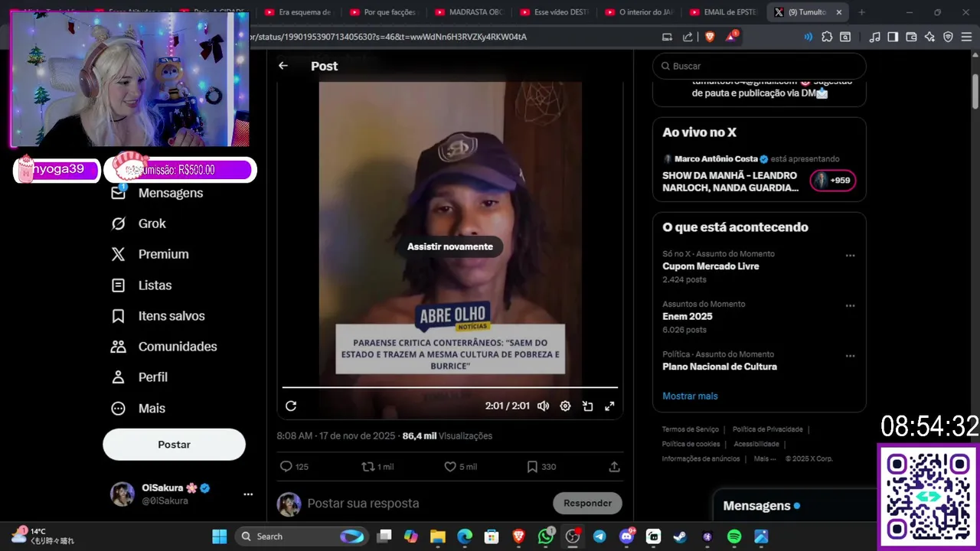This screenshot has height=551, width=980.
Task: Open video settings gear
Action: tap(565, 406)
